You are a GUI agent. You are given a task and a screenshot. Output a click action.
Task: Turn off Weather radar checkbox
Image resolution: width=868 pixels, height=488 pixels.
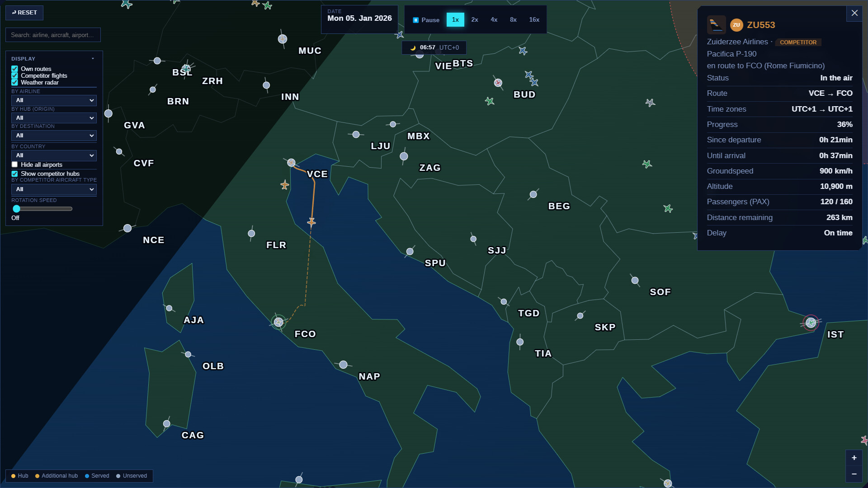click(x=14, y=83)
